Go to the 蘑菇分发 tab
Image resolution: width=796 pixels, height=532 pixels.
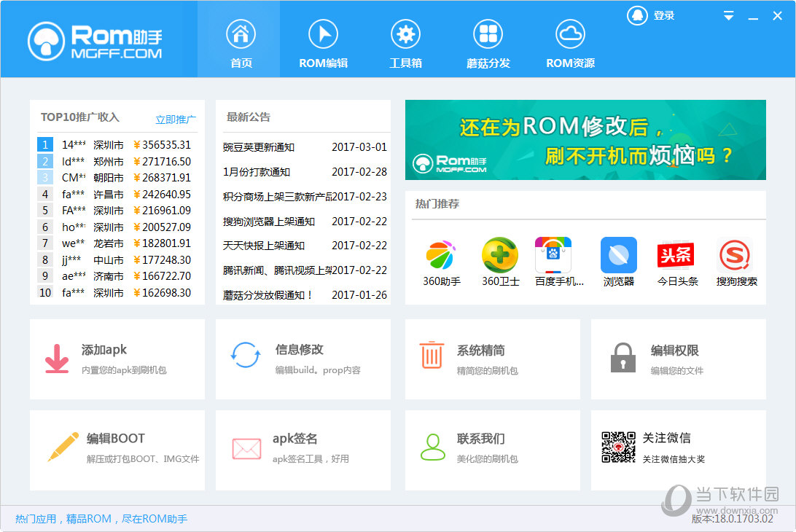pos(488,44)
